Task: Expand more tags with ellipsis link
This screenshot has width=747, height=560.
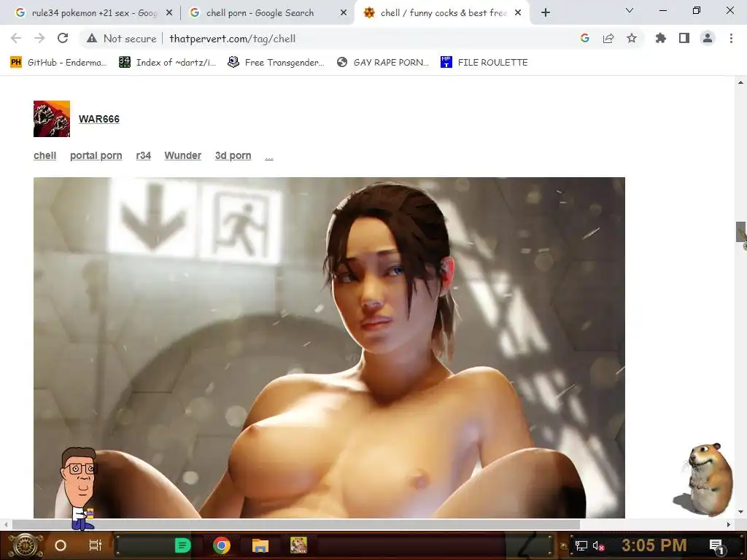Action: pos(269,157)
